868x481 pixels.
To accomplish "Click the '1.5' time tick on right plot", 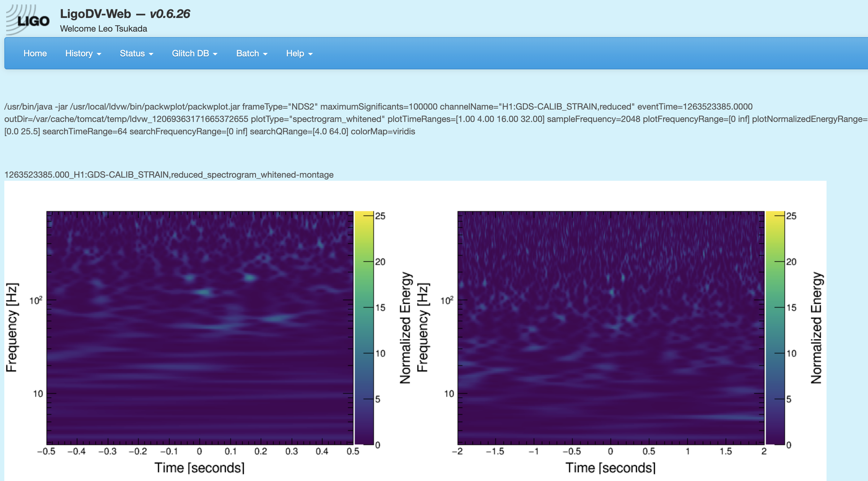I will 726,451.
